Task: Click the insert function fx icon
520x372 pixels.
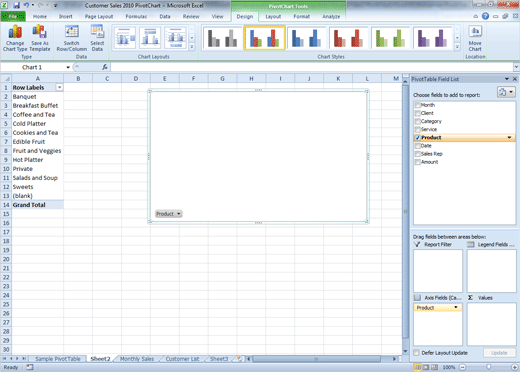Action: pos(105,67)
